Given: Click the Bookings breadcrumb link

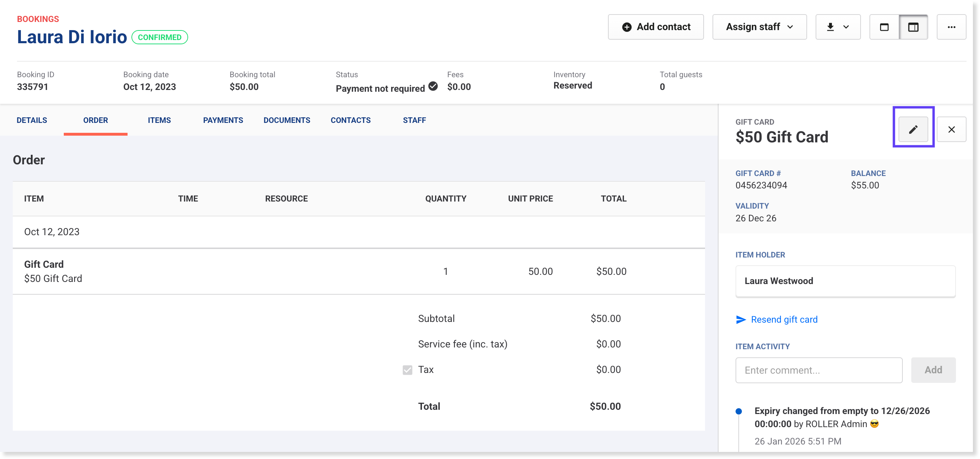Looking at the screenshot, I should click(38, 19).
